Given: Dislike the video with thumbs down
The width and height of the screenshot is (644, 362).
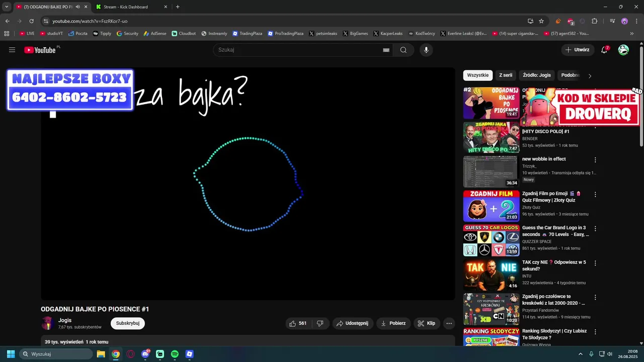Looking at the screenshot, I should coord(320,323).
